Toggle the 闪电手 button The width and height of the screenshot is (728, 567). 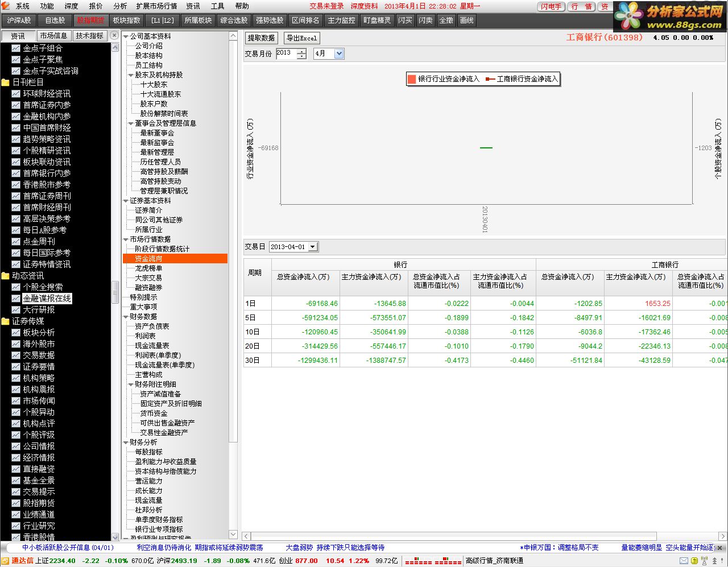(551, 6)
